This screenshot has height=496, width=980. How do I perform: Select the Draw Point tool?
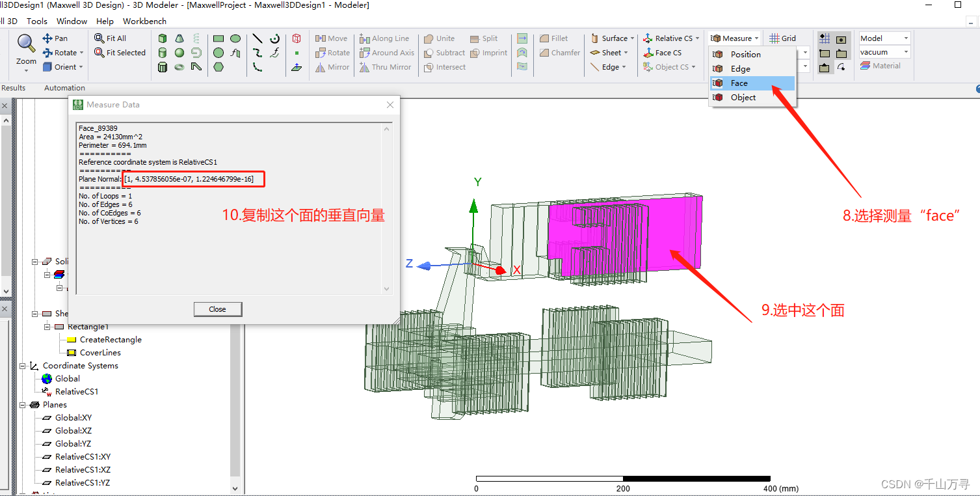(x=297, y=53)
